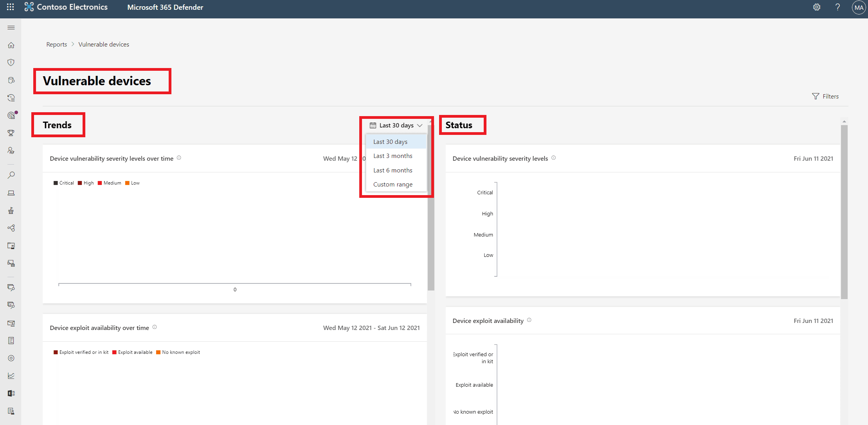Image resolution: width=868 pixels, height=425 pixels.
Task: Click the Reports breadcrumb link
Action: pos(56,45)
